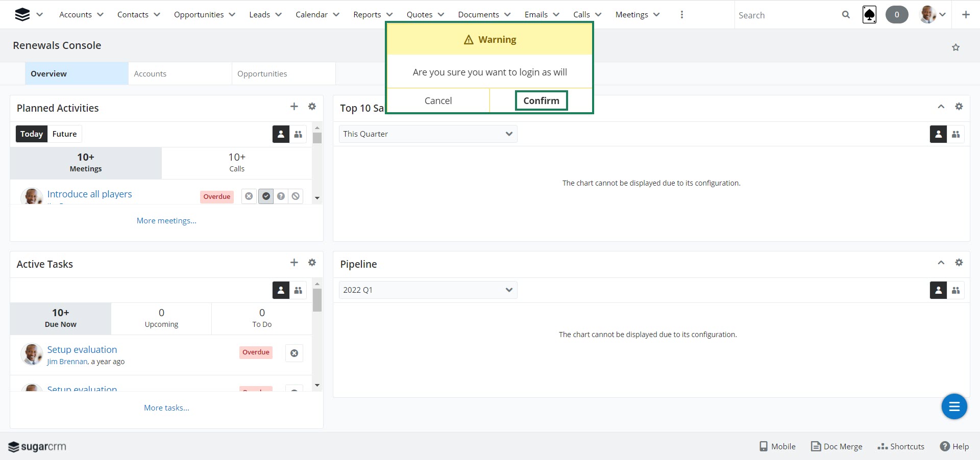Show team items in the Pipeline dashlet
This screenshot has width=980, height=460.
click(955, 290)
